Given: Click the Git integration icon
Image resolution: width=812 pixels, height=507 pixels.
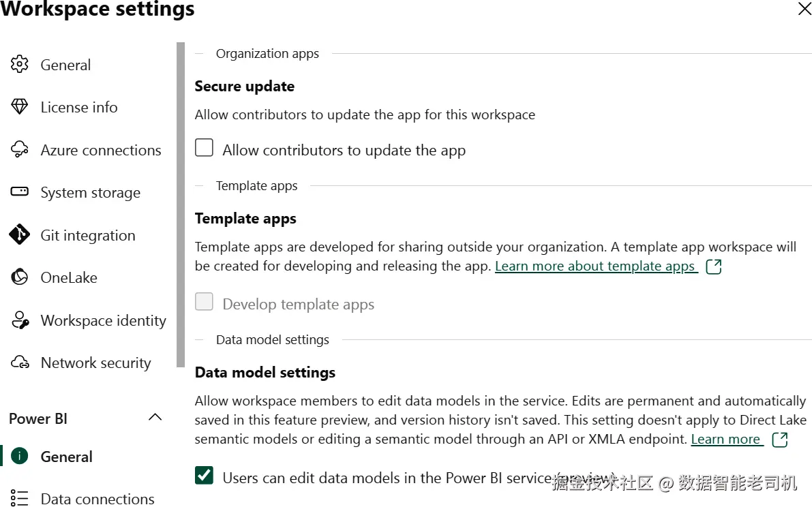Looking at the screenshot, I should [20, 235].
